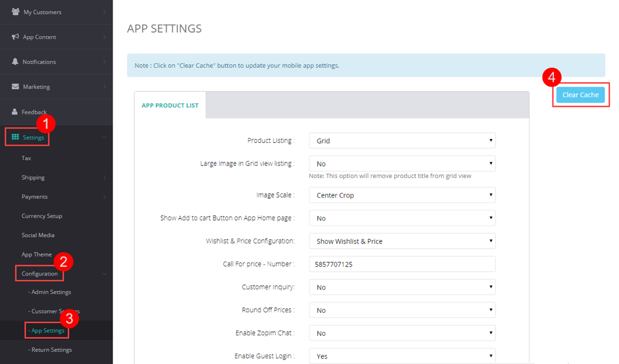The width and height of the screenshot is (619, 364).
Task: Change Round Off Prices dropdown
Action: click(402, 310)
